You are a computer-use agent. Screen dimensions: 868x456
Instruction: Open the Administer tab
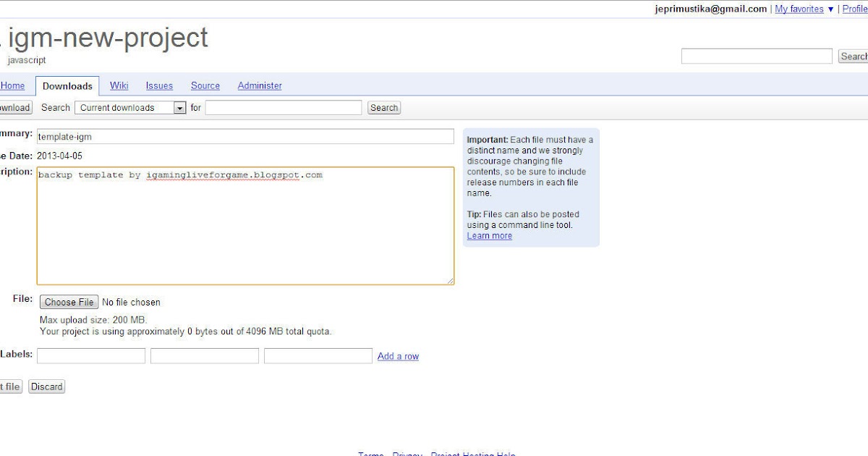tap(260, 85)
